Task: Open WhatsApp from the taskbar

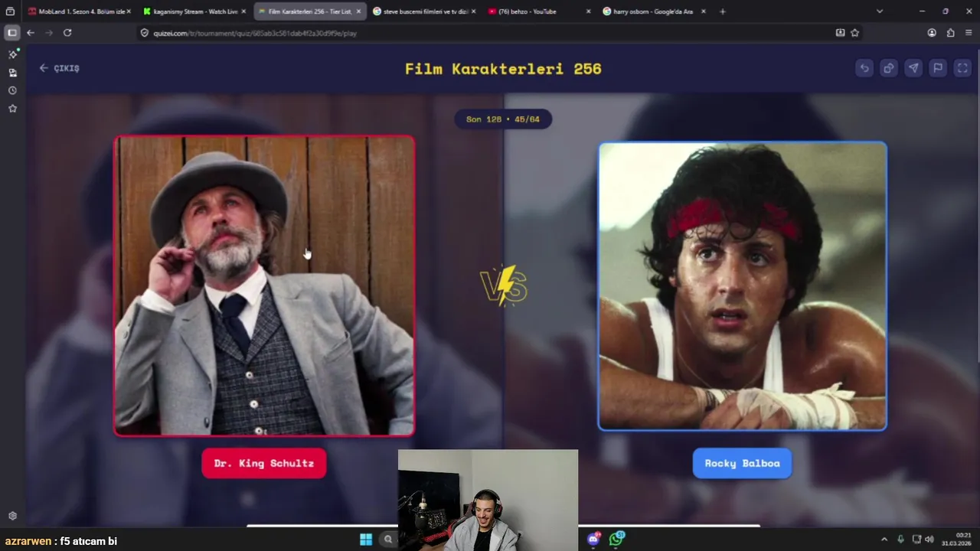Action: pos(616,540)
